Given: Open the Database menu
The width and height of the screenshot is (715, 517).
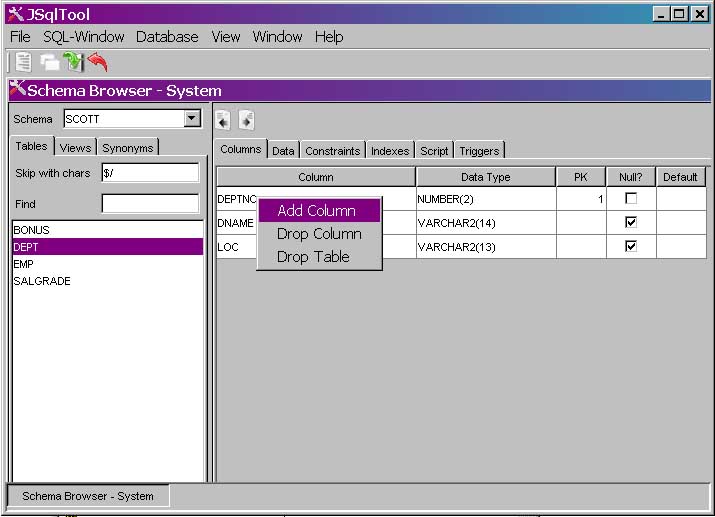Looking at the screenshot, I should click(x=167, y=37).
